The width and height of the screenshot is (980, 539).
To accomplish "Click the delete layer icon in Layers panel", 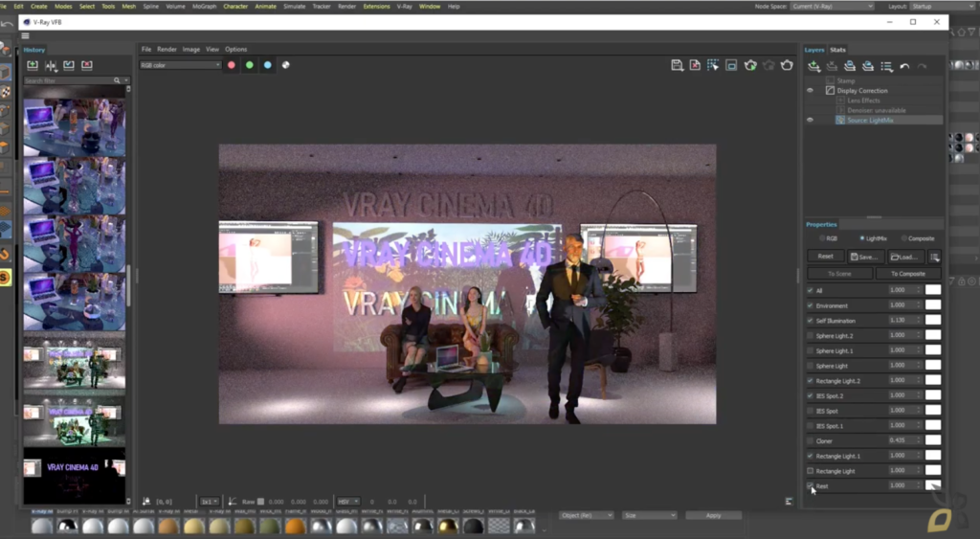I will [x=832, y=66].
